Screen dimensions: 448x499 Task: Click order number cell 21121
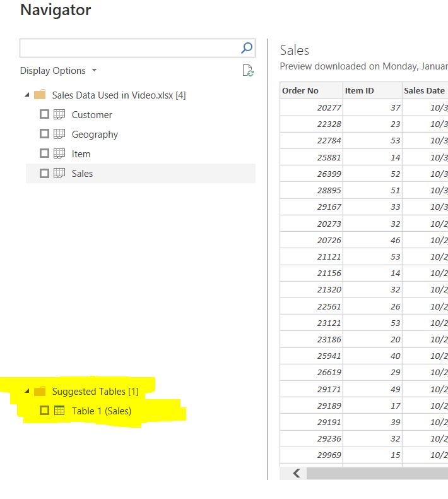tap(311, 257)
